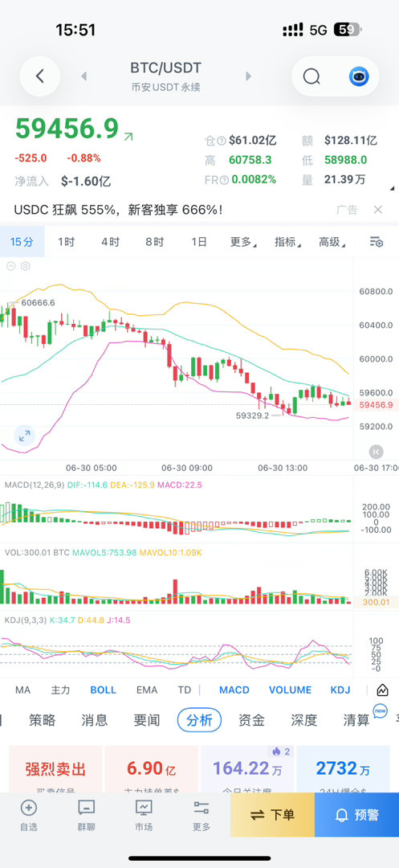Open the blue robot assistant
399x868 pixels.
click(359, 76)
